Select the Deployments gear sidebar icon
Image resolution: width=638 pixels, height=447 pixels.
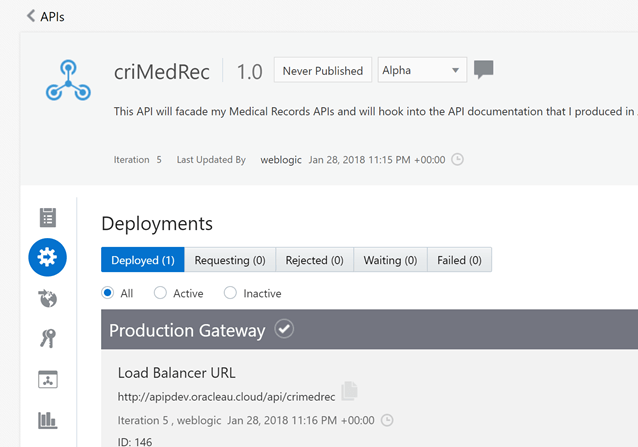(x=48, y=258)
